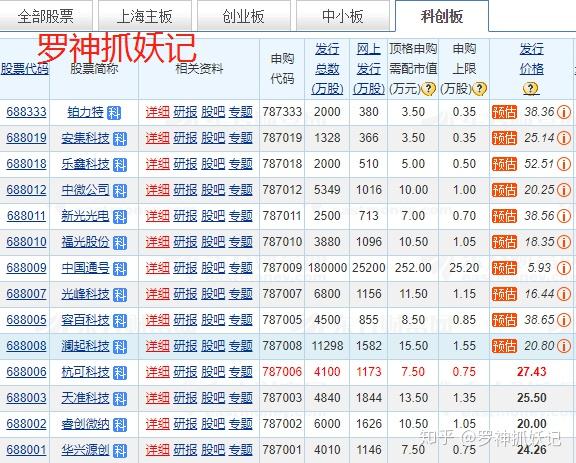Click the 科 badge next to 铂力特

(114, 113)
